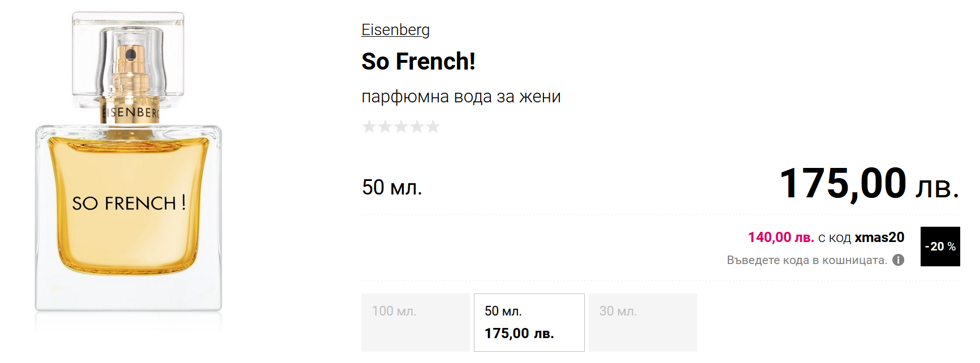Click the 'парфюмна вода за жени' description
Image resolution: width=980 pixels, height=363 pixels.
coord(461,97)
